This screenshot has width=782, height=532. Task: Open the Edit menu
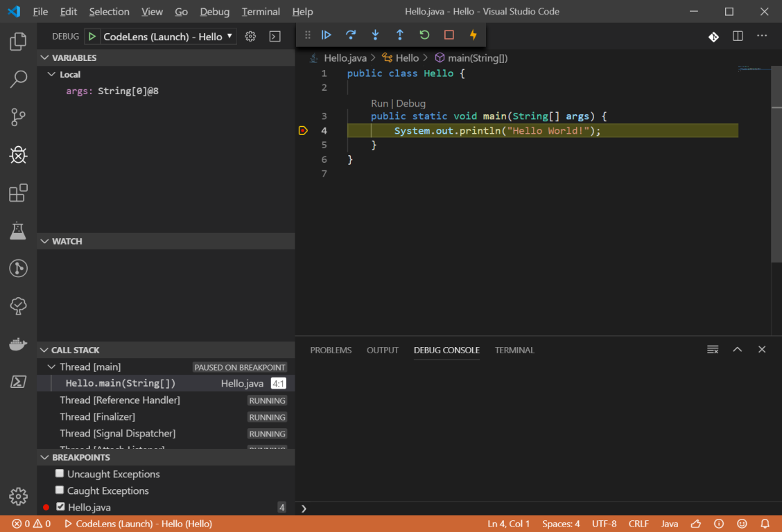point(69,12)
